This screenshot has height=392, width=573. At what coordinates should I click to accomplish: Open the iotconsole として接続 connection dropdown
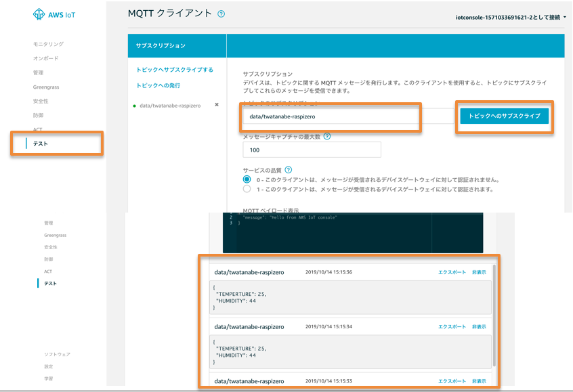click(511, 17)
